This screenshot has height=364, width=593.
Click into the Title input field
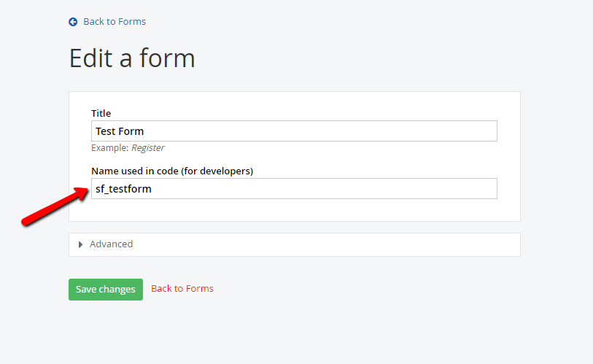click(294, 131)
